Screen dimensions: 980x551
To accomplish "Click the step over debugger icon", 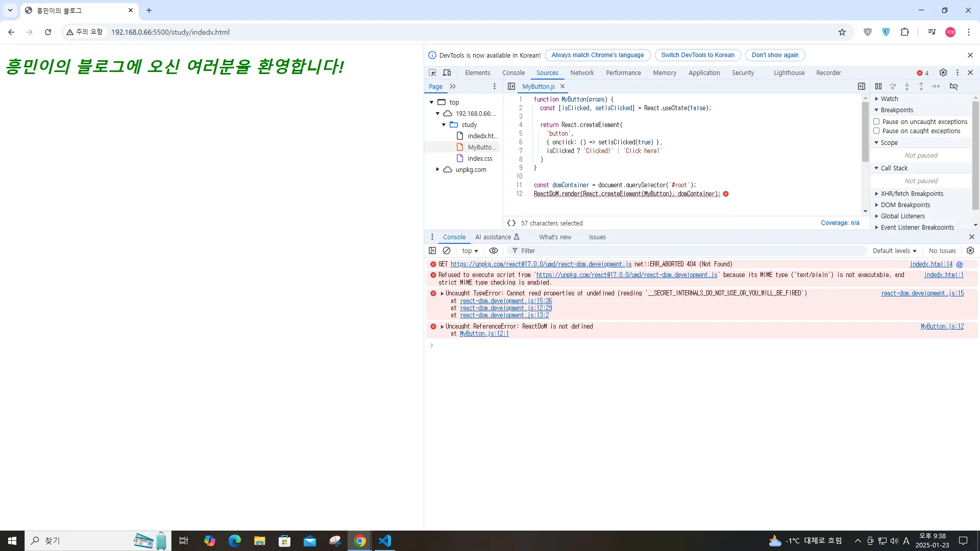I will pyautogui.click(x=893, y=86).
